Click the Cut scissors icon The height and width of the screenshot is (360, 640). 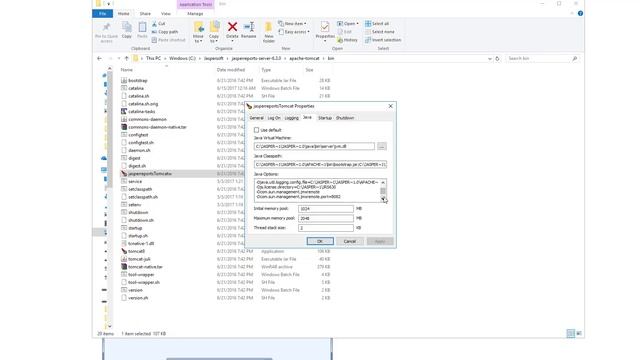(x=154, y=24)
